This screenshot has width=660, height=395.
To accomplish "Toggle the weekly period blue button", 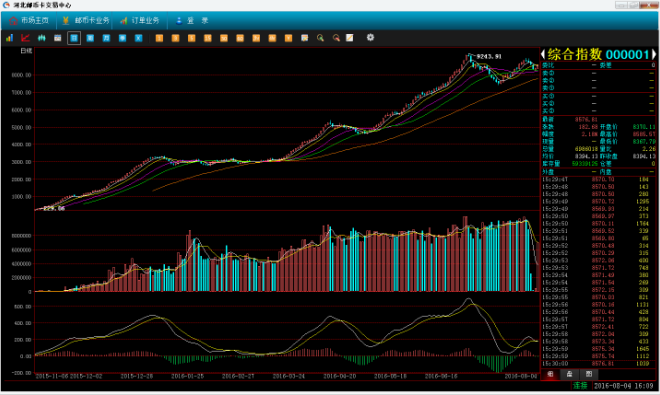I will [x=90, y=38].
